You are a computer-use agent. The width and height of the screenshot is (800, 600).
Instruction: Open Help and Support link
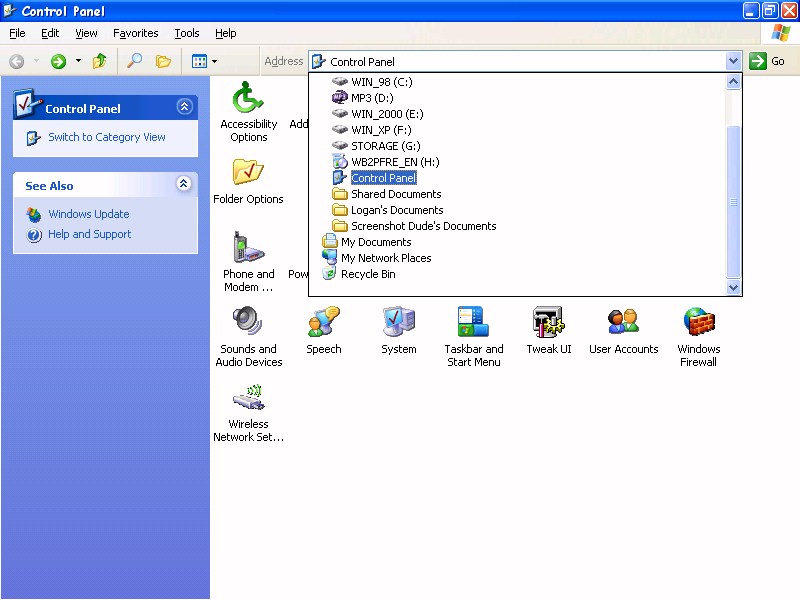click(x=90, y=234)
